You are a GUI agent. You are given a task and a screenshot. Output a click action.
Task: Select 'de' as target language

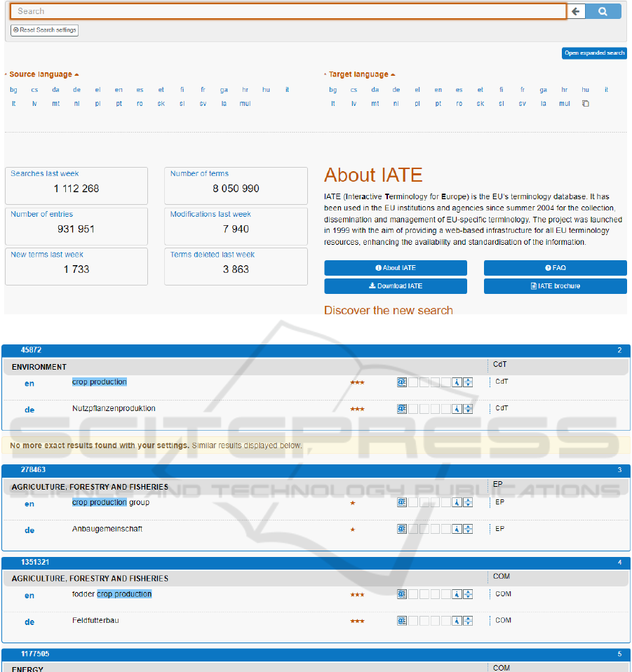[396, 90]
